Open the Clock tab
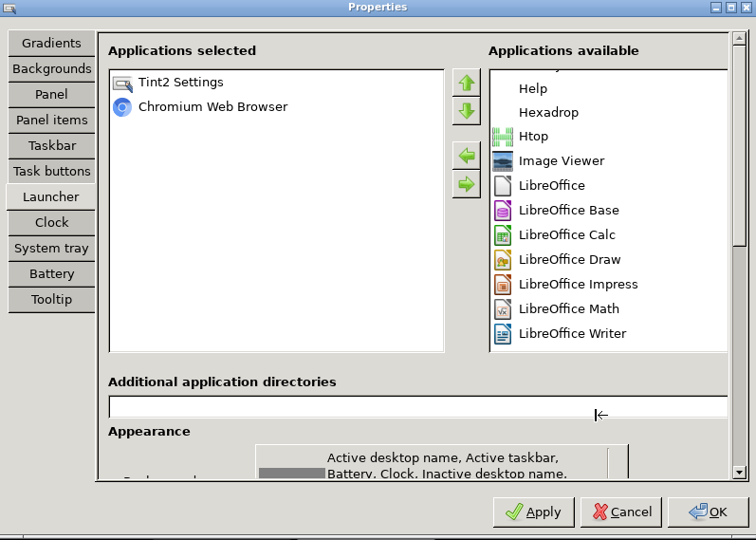This screenshot has height=540, width=756. click(51, 222)
